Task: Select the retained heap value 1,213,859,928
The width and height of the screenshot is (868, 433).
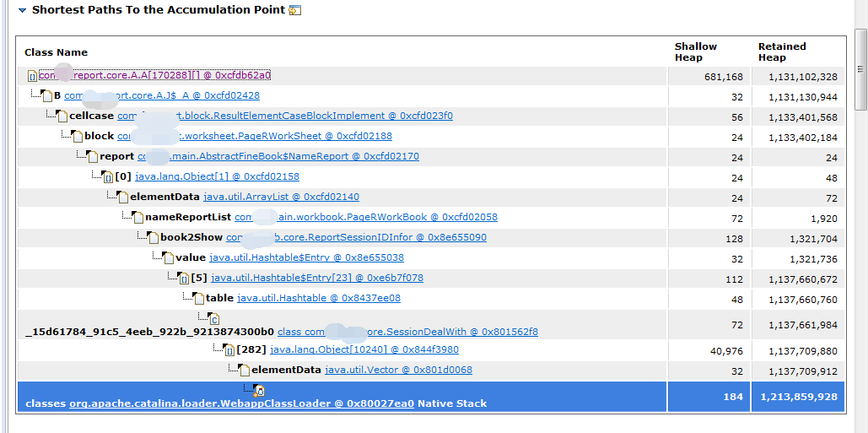Action: (x=799, y=397)
